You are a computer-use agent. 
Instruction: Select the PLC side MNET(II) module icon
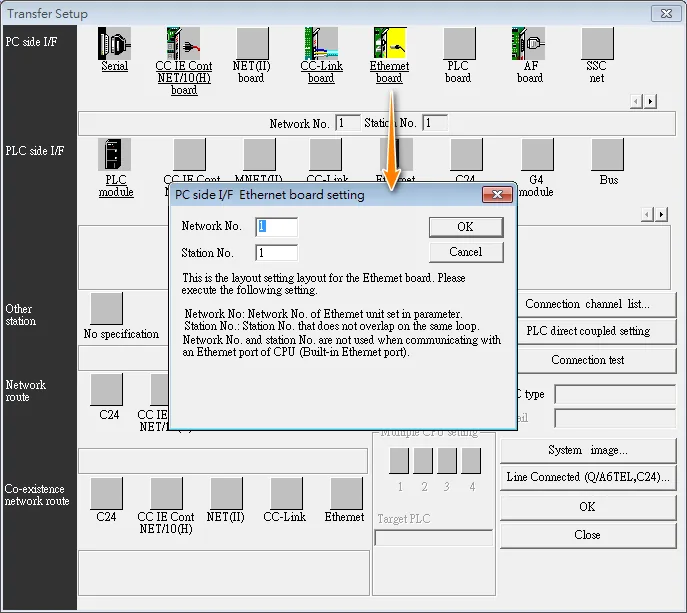point(259,154)
